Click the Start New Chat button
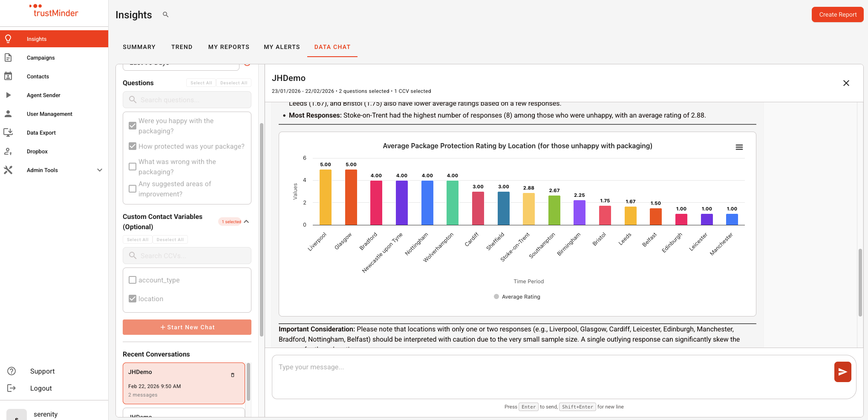 [x=187, y=327]
